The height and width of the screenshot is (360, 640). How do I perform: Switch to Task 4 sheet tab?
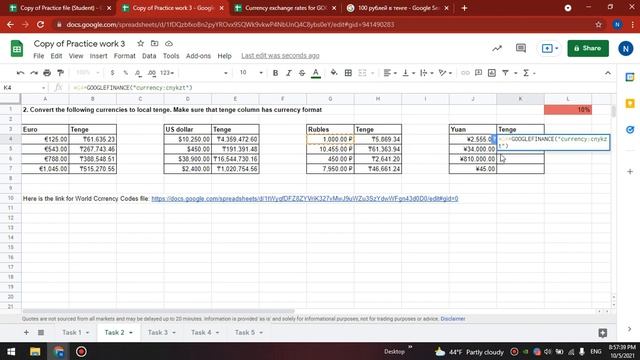coord(201,333)
